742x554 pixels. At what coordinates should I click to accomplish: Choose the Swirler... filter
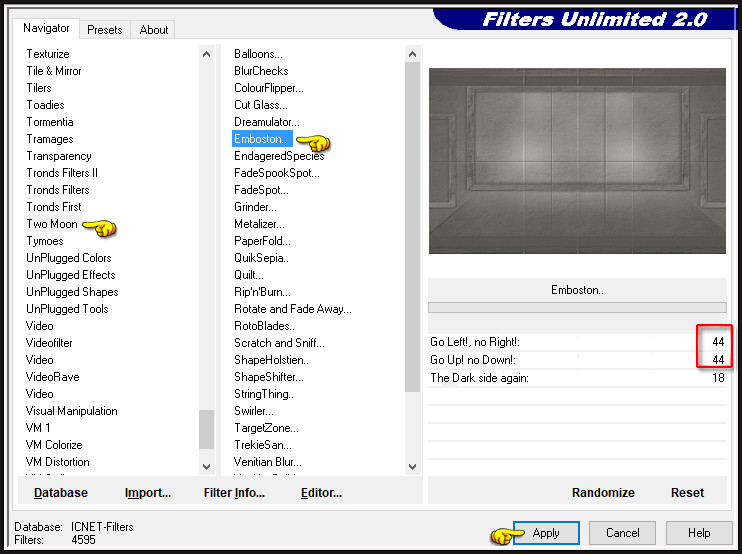coord(254,411)
